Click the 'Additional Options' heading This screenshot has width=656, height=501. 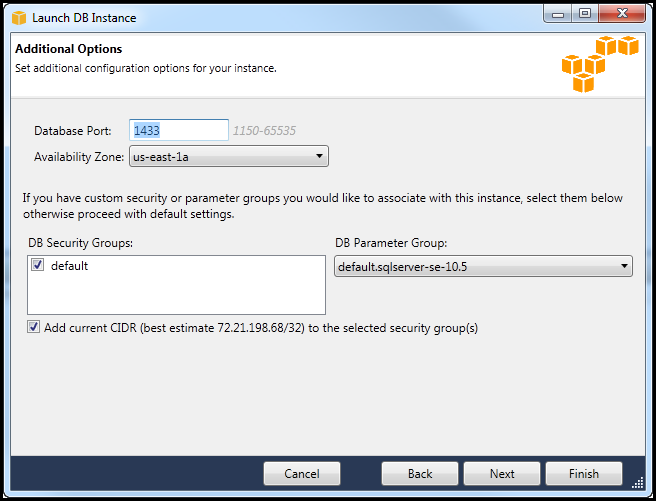[x=69, y=49]
